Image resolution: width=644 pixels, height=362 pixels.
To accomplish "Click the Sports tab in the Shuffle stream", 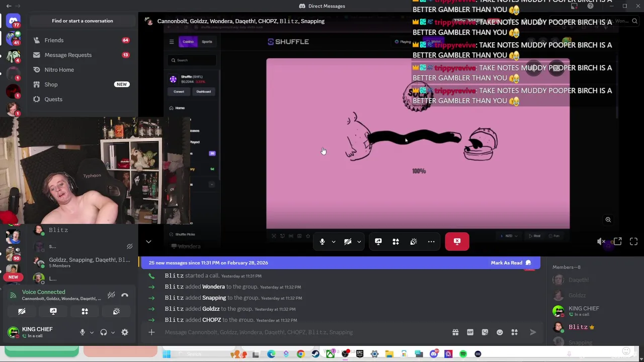I will (207, 42).
